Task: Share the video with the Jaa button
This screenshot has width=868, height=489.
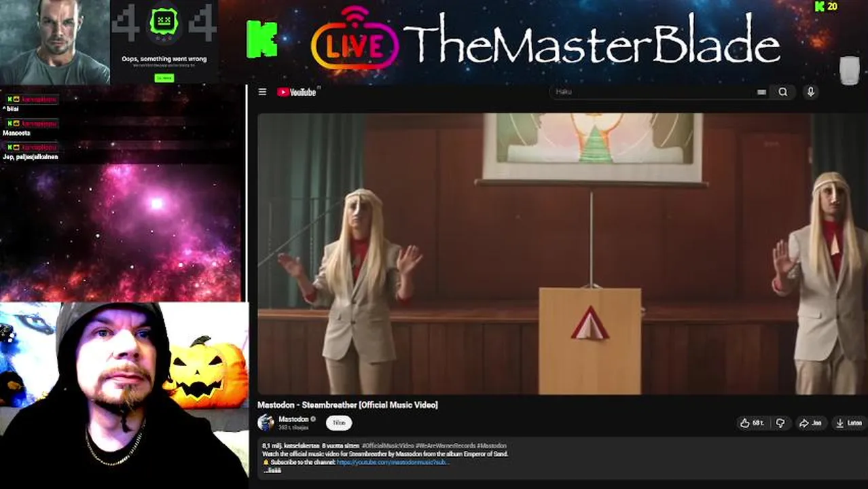Action: coord(810,422)
